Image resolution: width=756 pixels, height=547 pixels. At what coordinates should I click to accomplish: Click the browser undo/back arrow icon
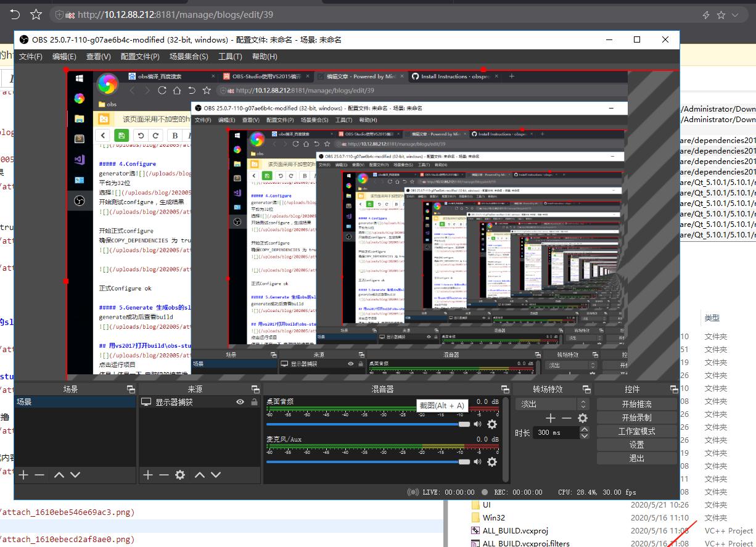pos(15,14)
